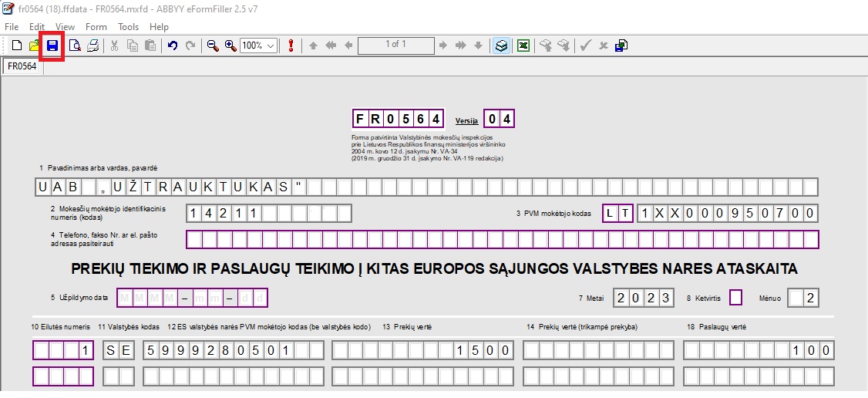Click the EU VAT code field 599928050100

click(x=234, y=350)
